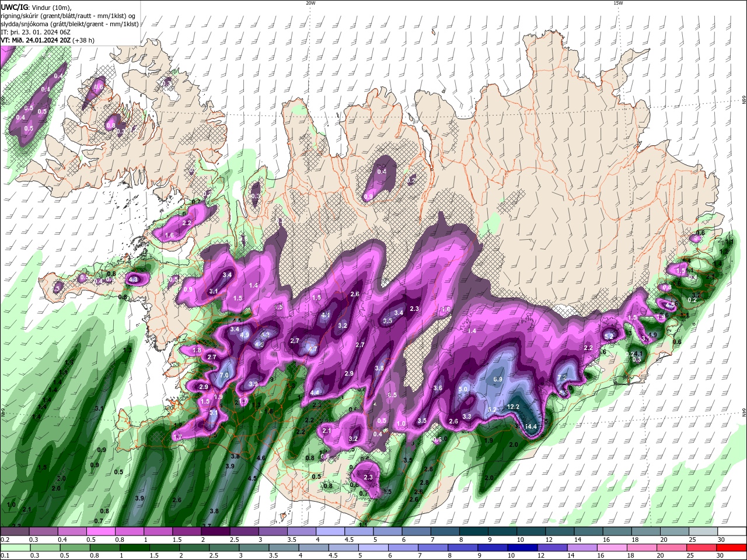Screen dimensions: 747x560
Task: Pick bright pink upper swatch between 0.5 and 0.8
Action: 101,531
